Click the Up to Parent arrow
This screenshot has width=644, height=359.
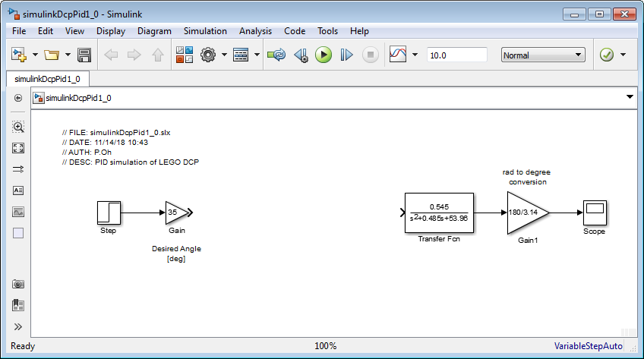click(158, 55)
